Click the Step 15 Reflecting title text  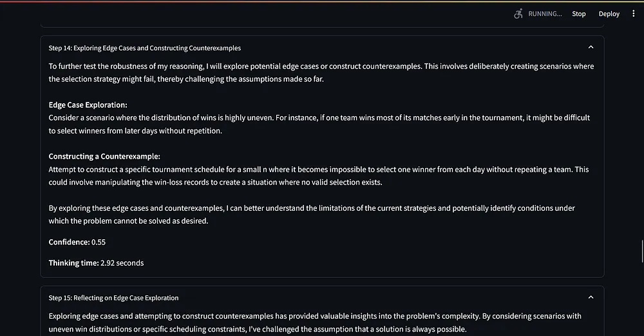(113, 298)
